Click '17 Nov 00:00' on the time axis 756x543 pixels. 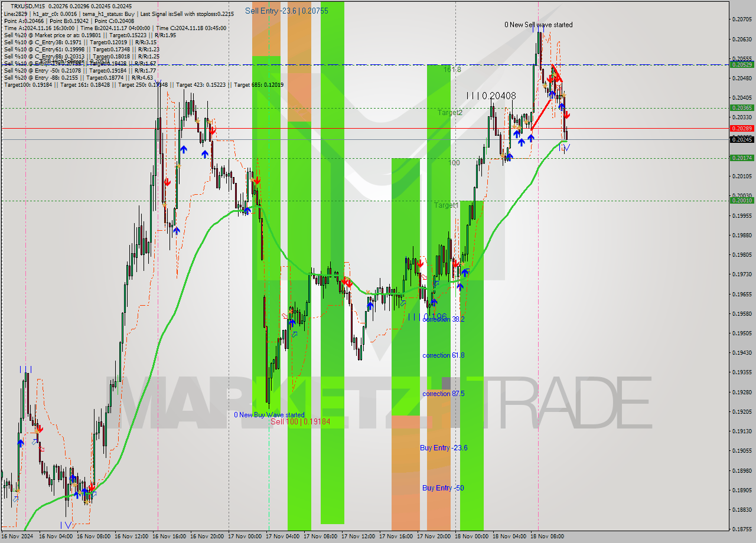point(246,537)
